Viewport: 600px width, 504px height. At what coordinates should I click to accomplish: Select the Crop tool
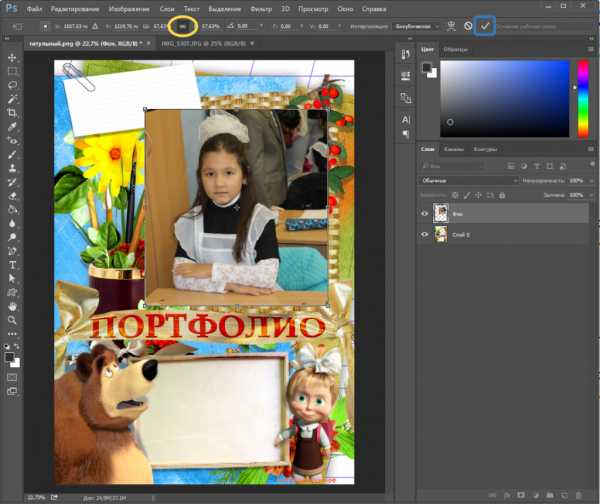[12, 113]
